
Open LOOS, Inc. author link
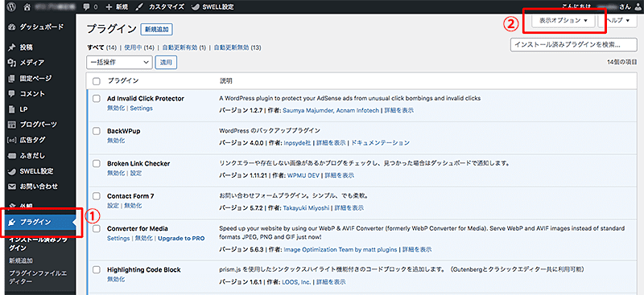tap(296, 282)
